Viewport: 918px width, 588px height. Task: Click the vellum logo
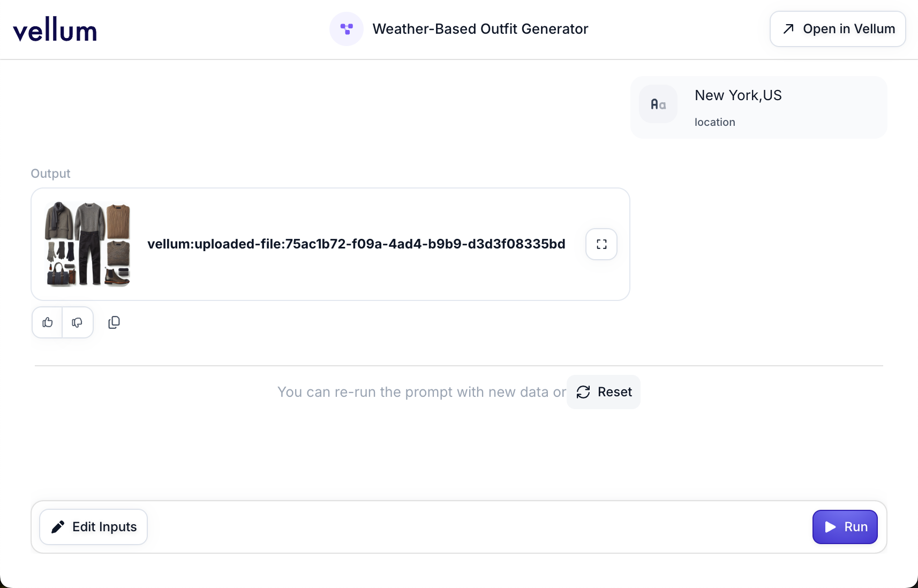tap(55, 30)
